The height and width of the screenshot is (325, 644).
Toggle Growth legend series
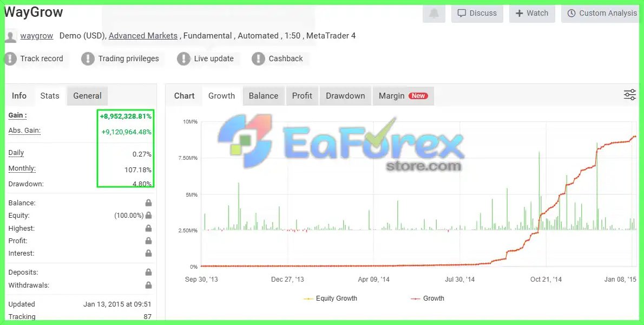click(428, 298)
